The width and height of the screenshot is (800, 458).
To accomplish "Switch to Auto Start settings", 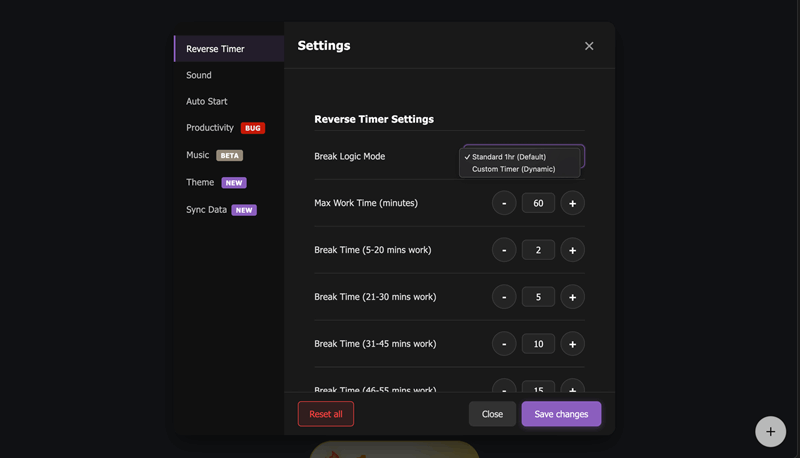I will coord(207,101).
